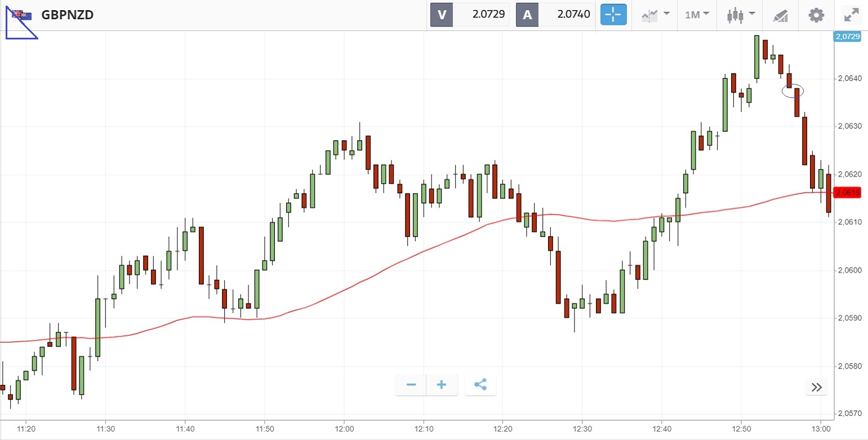Click the share chart icon

480,385
